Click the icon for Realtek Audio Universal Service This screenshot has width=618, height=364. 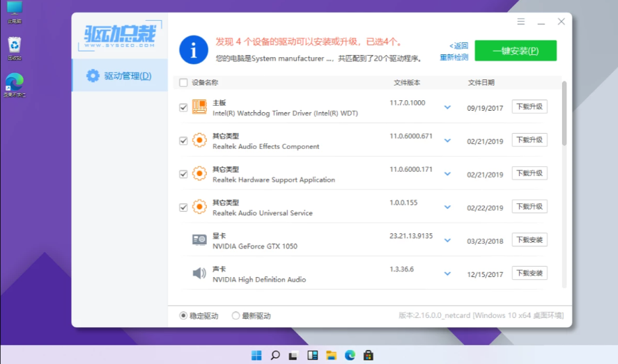pos(199,207)
